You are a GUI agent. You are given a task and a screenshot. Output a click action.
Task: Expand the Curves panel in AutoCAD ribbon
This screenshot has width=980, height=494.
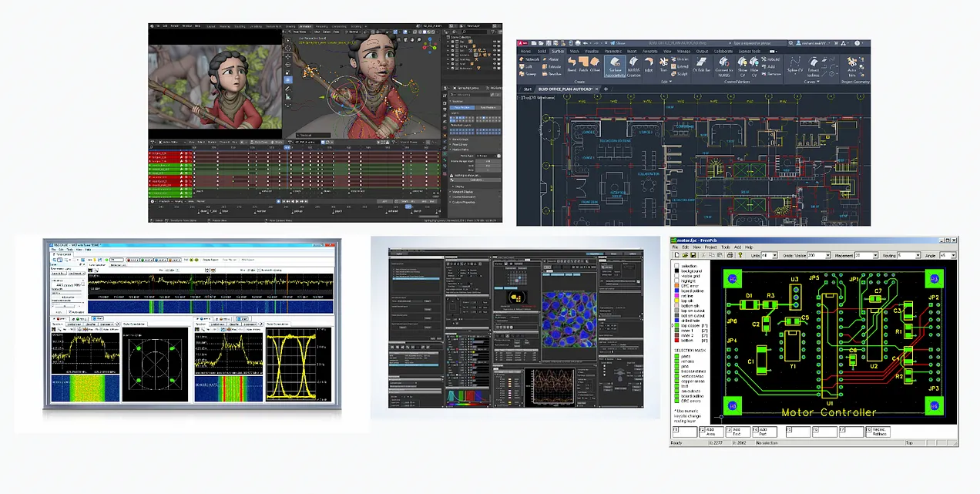(x=813, y=82)
